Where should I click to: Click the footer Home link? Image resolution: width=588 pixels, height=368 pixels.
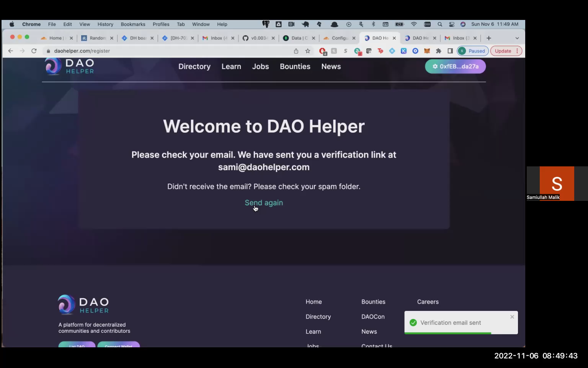coord(314,302)
